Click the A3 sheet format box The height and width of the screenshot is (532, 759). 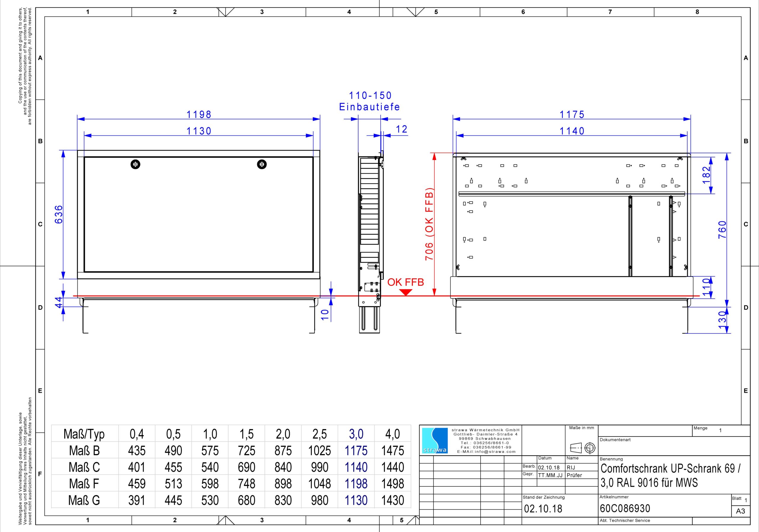click(x=741, y=511)
